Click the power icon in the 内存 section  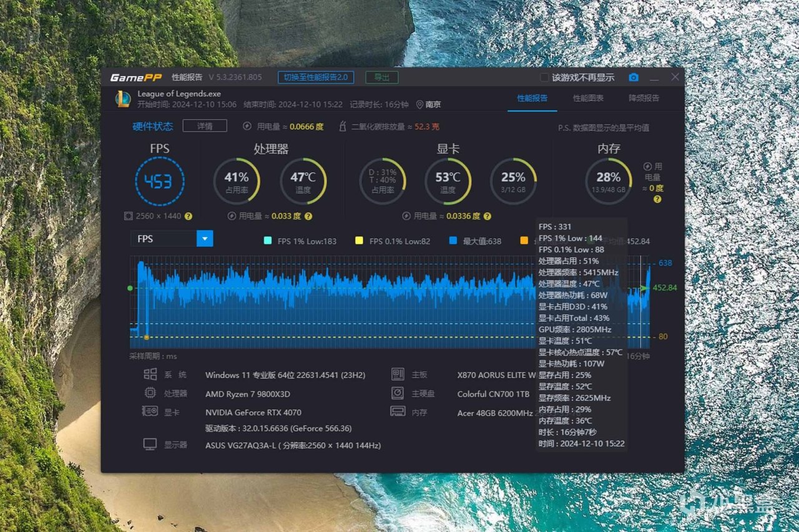tap(647, 167)
